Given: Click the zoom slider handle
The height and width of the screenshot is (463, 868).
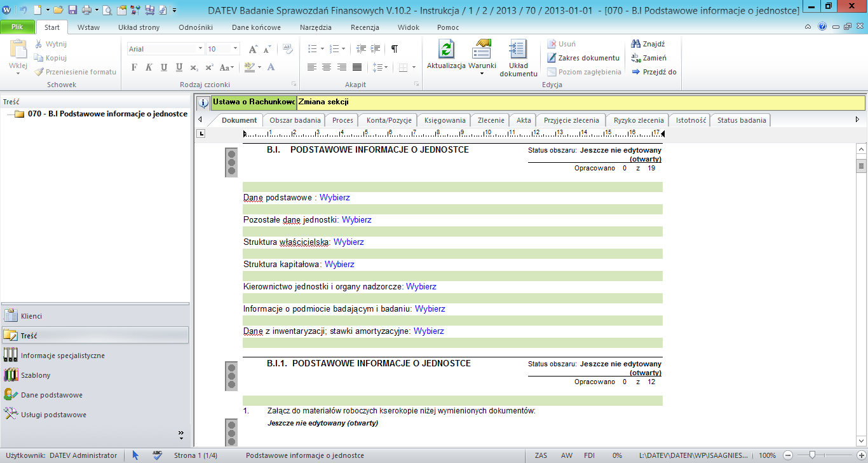Looking at the screenshot, I should pos(811,455).
